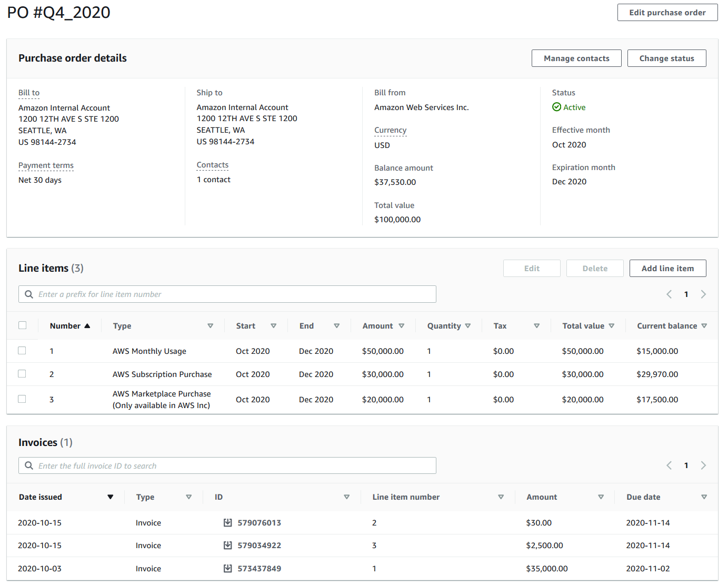Image resolution: width=728 pixels, height=585 pixels.
Task: Select line item 1 AWS Monthly Usage
Action: pos(22,350)
